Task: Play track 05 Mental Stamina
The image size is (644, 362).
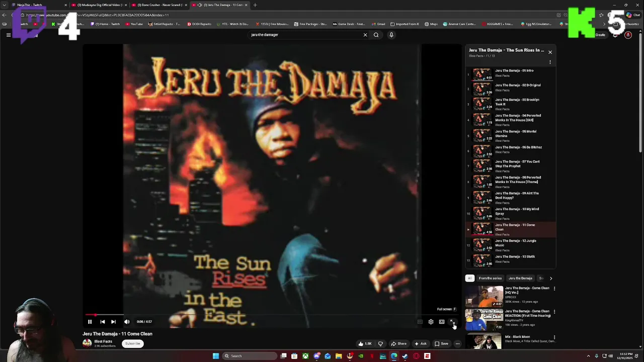Action: (511, 136)
